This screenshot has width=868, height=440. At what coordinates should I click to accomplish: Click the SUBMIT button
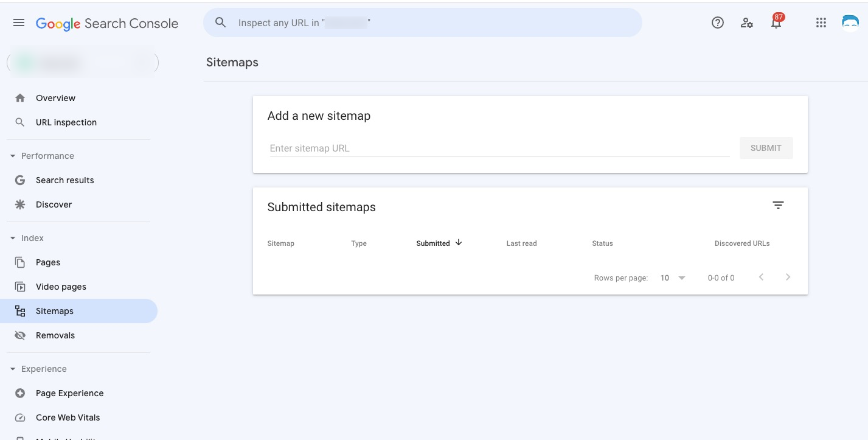(x=766, y=147)
